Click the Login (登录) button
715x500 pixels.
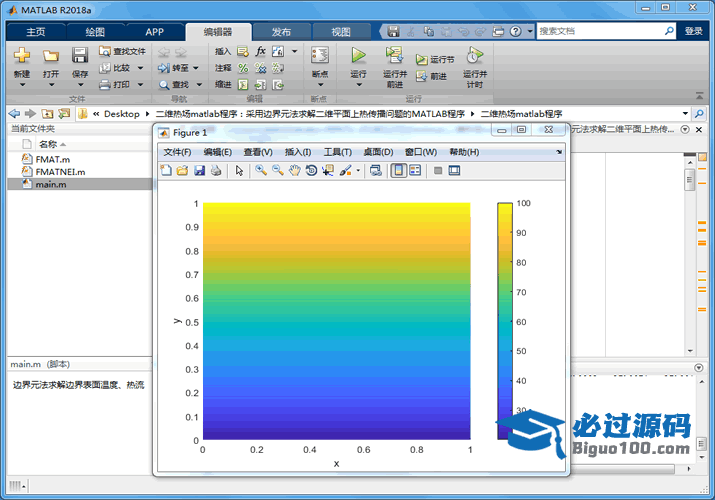click(694, 31)
